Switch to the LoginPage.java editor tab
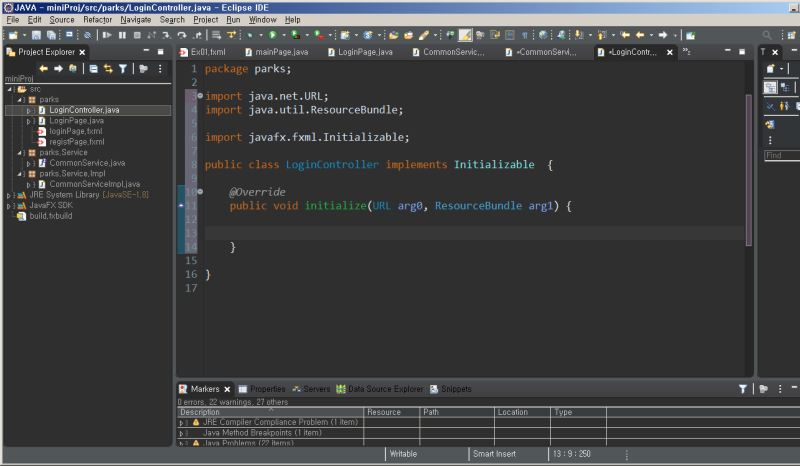 coord(360,52)
